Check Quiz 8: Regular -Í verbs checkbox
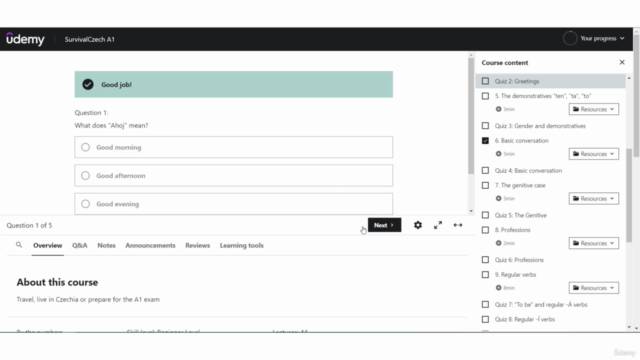 click(485, 319)
